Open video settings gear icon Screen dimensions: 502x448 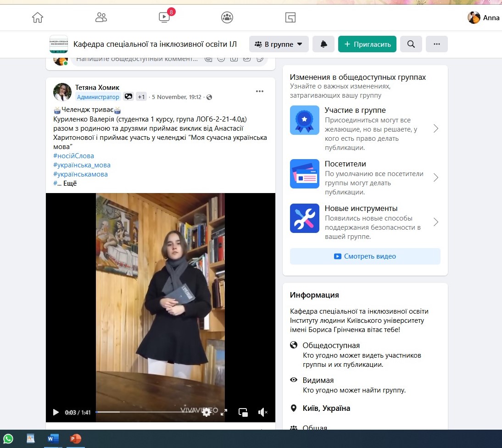(x=206, y=412)
